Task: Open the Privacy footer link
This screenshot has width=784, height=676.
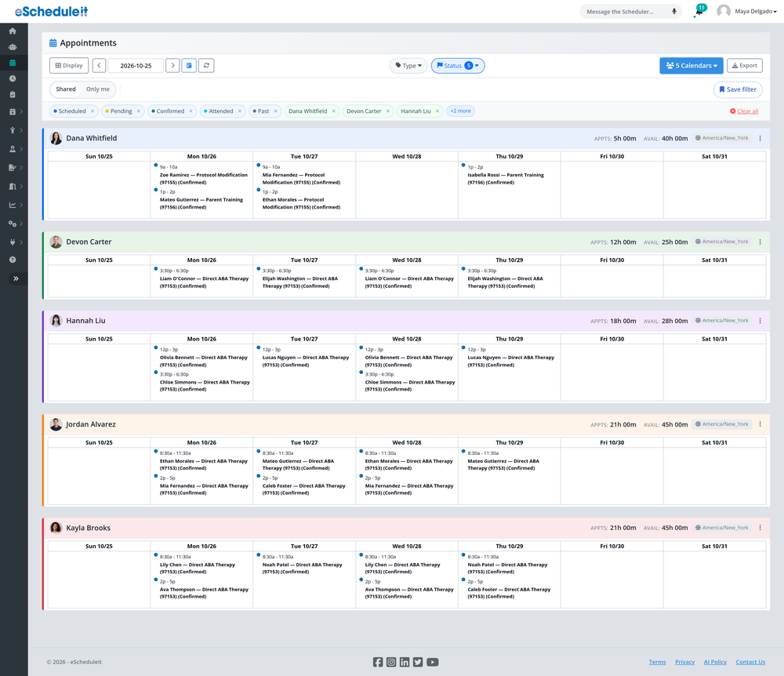Action: pyautogui.click(x=684, y=662)
